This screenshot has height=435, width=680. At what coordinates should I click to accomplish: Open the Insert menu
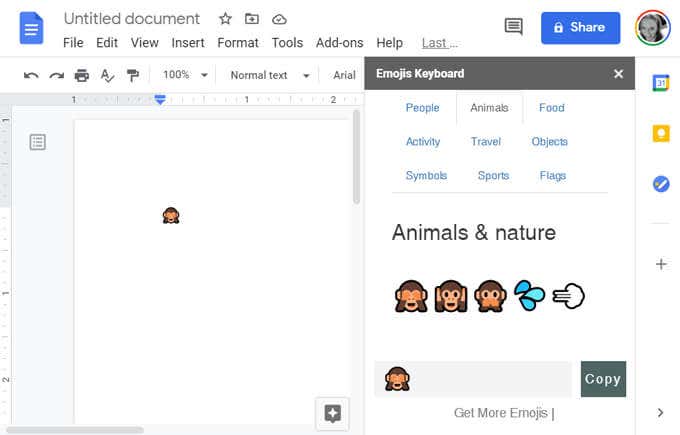tap(188, 43)
